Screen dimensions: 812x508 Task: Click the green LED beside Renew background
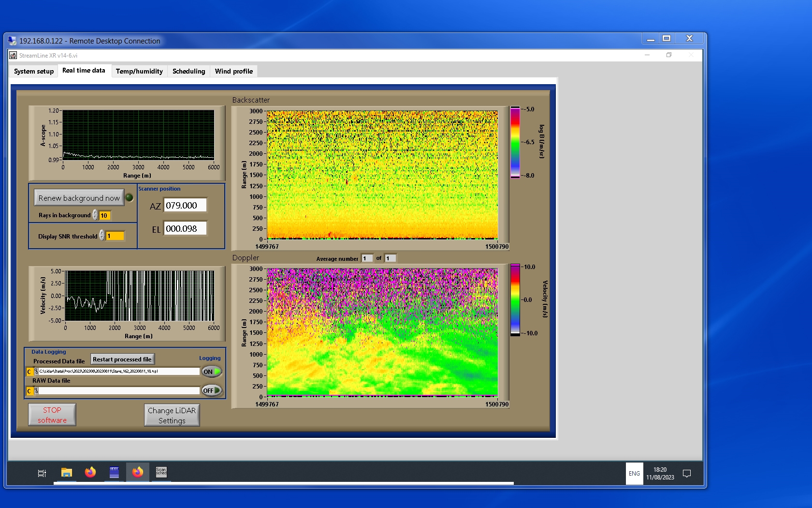click(x=130, y=197)
